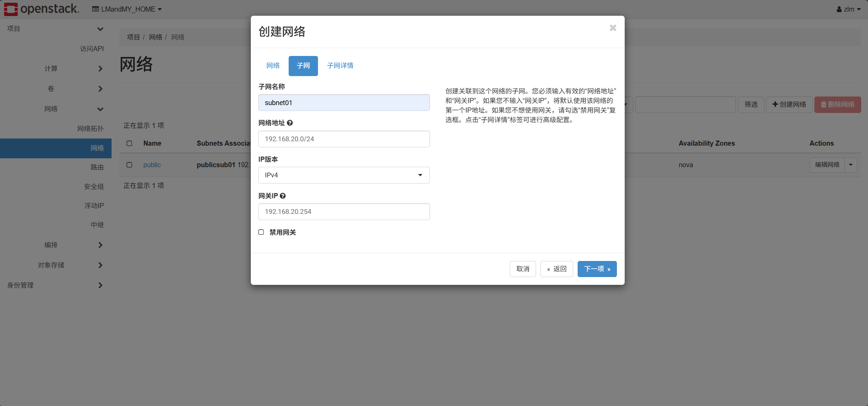This screenshot has width=868, height=406.
Task: Click the 网关IP input field
Action: pos(344,212)
